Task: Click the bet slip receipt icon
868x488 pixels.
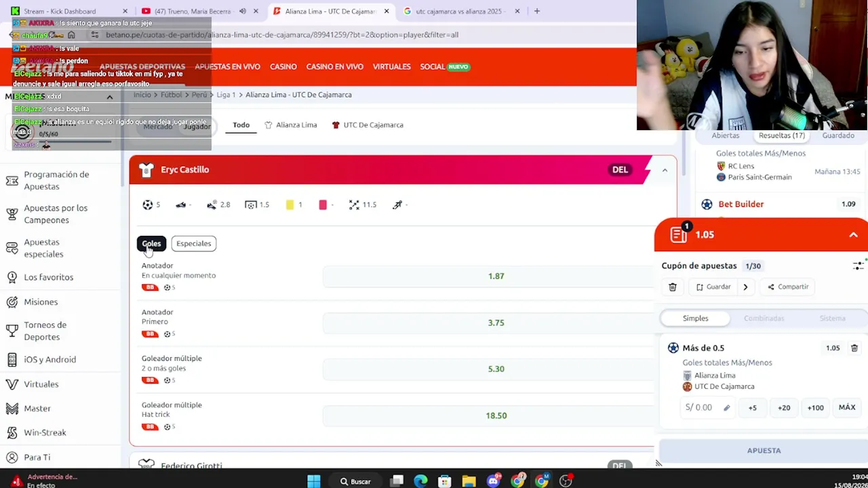Action: point(678,235)
